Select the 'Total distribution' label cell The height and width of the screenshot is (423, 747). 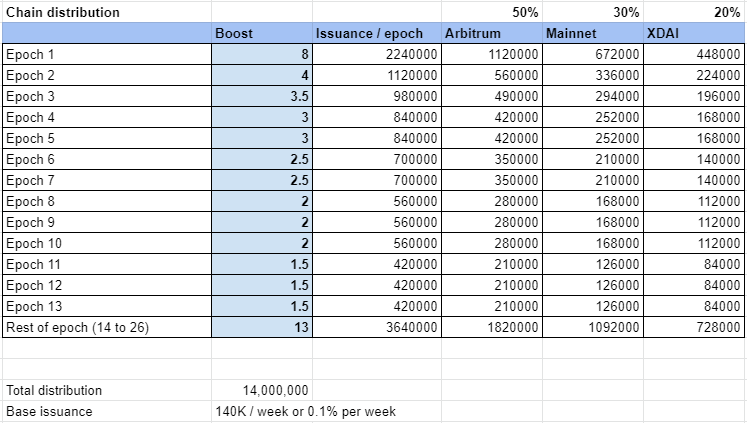(x=107, y=390)
